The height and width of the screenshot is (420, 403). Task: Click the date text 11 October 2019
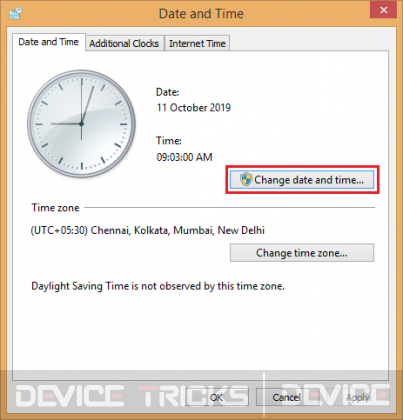coord(194,108)
